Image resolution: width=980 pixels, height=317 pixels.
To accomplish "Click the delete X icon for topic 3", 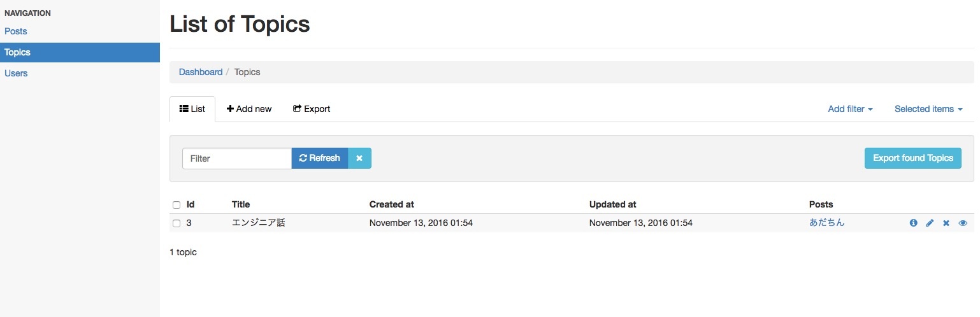I will pyautogui.click(x=946, y=223).
